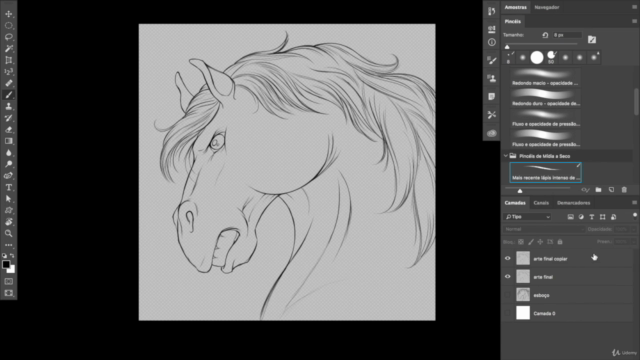Open the foreground color picker

(x=6, y=264)
